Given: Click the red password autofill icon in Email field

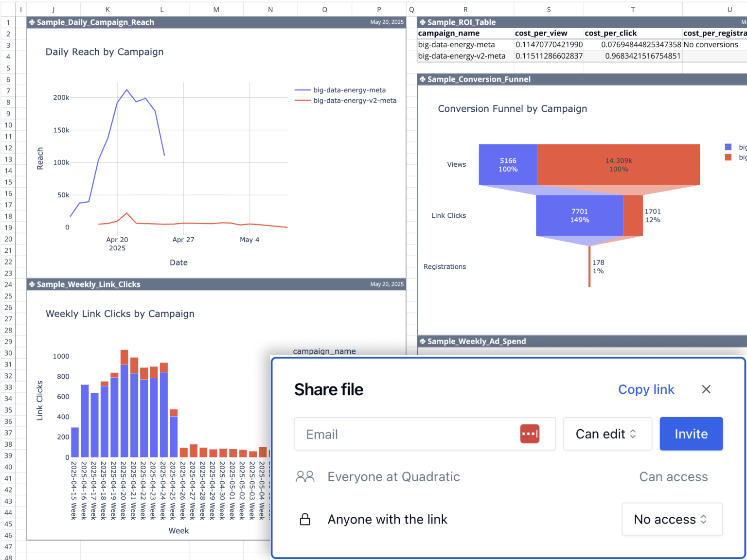Looking at the screenshot, I should click(x=530, y=434).
